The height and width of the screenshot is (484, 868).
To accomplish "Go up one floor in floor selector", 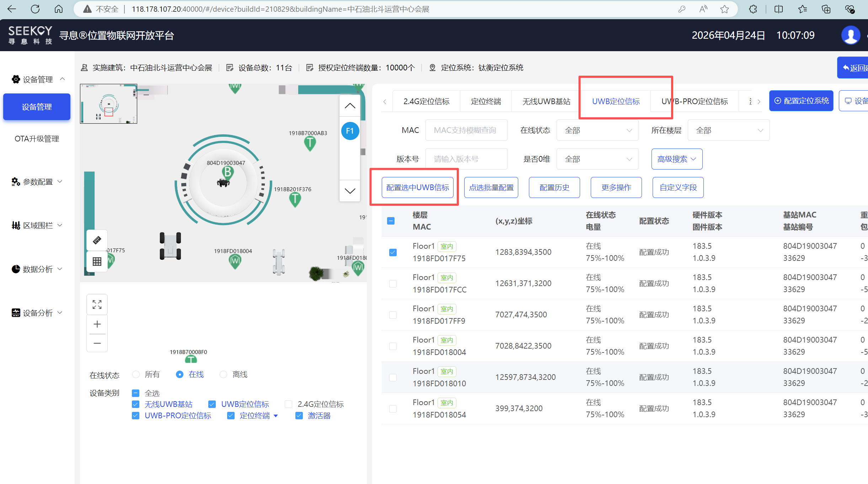I will click(350, 106).
